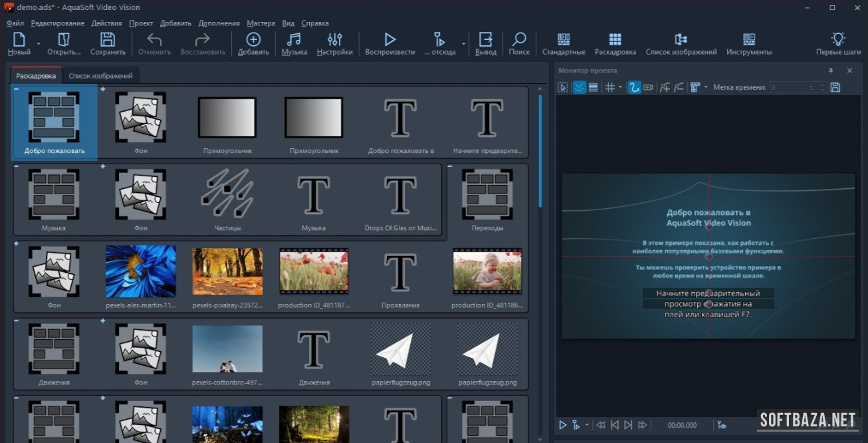Open the Инструменты toolbox panel
This screenshot has width=868, height=443.
749,40
